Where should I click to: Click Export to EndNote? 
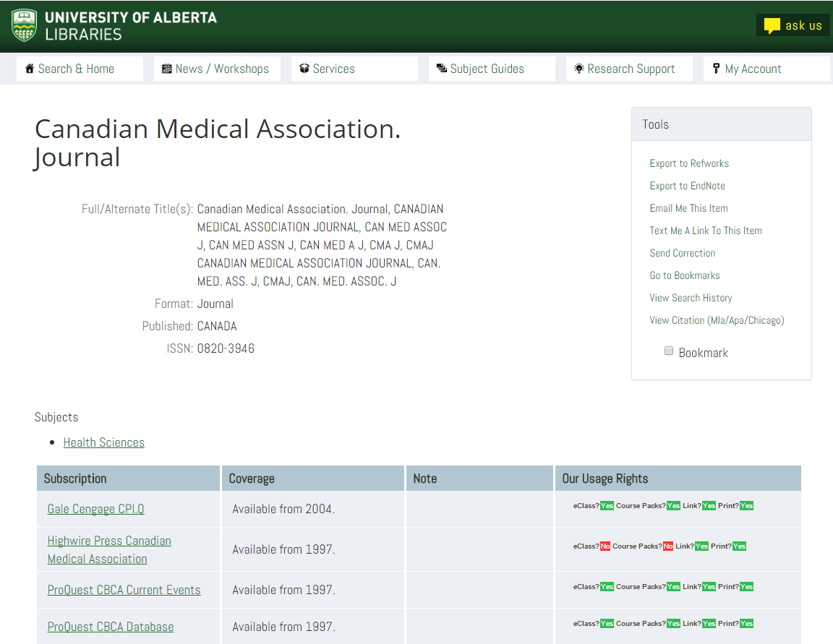pyautogui.click(x=687, y=186)
